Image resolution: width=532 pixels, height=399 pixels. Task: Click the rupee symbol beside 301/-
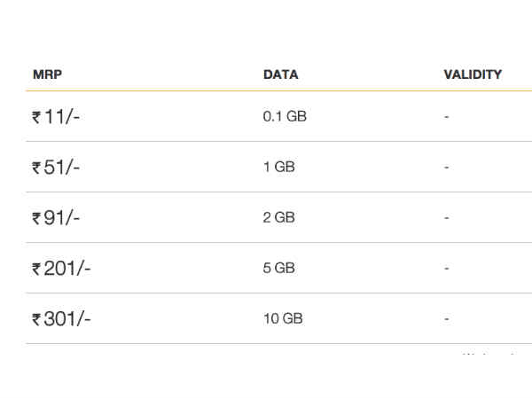point(36,320)
